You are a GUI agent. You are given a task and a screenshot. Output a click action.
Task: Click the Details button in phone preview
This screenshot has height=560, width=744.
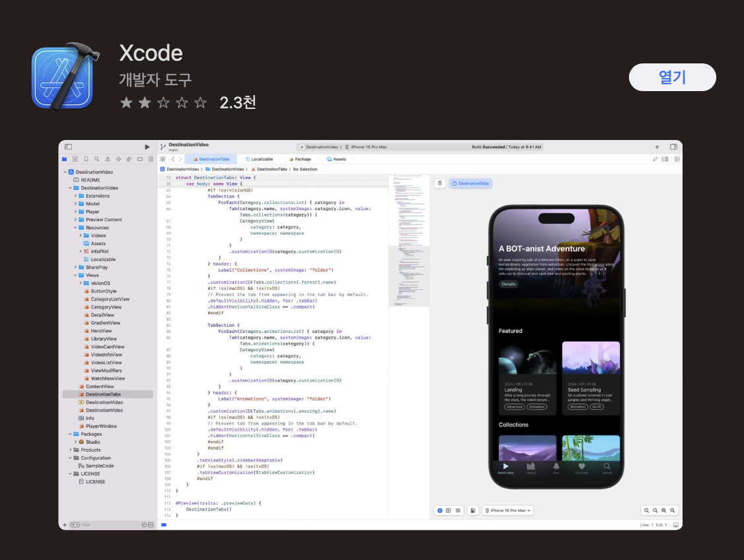pyautogui.click(x=508, y=284)
